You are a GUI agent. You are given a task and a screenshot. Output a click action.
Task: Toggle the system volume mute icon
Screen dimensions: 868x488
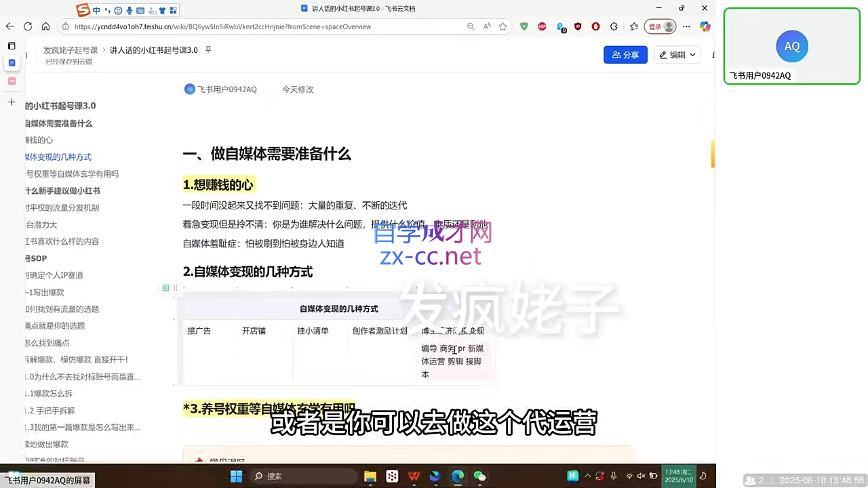click(x=642, y=476)
